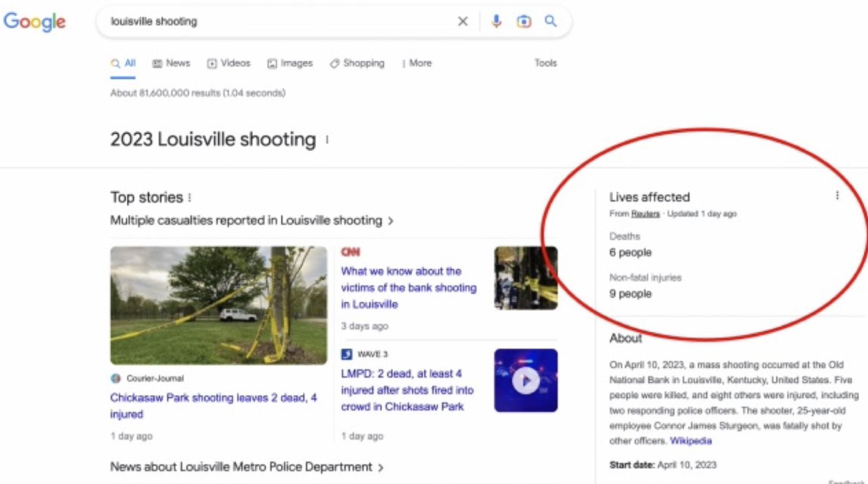The width and height of the screenshot is (868, 484).
Task: Expand Multiple casualties reported in Louisville shooting
Action: coord(252,220)
